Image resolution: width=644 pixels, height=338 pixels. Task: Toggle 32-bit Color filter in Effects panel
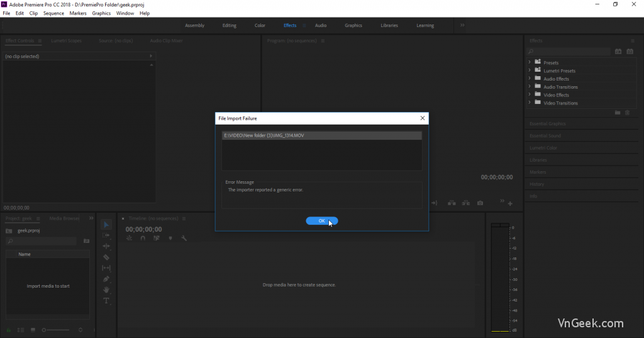pyautogui.click(x=630, y=52)
